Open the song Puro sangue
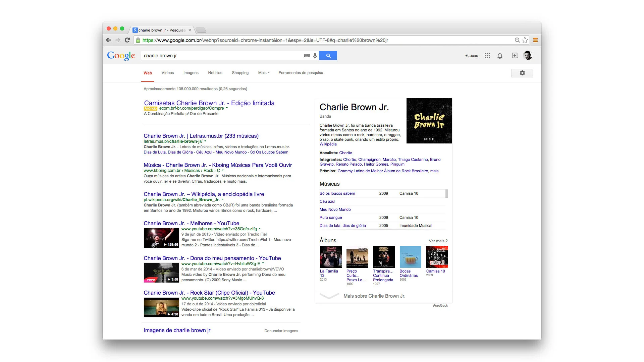 point(330,218)
